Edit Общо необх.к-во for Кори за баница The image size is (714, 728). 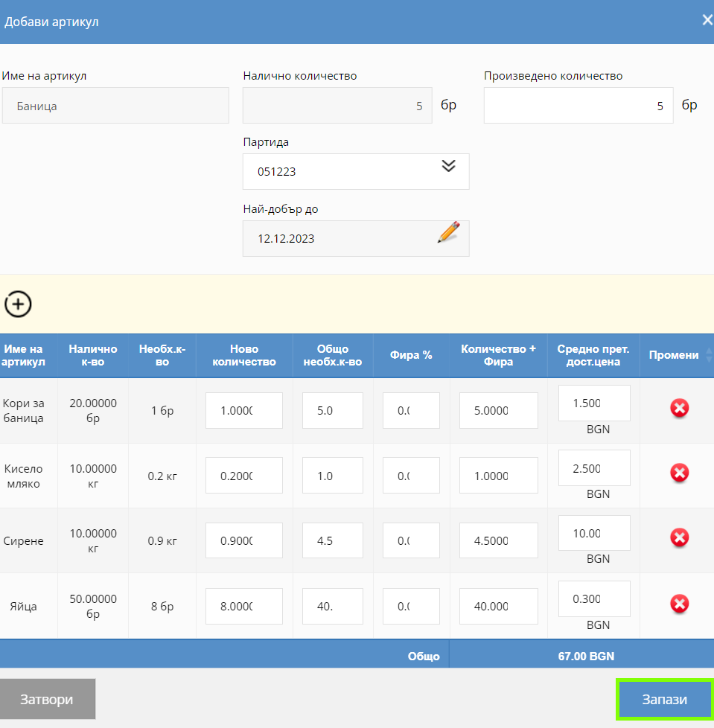(333, 410)
